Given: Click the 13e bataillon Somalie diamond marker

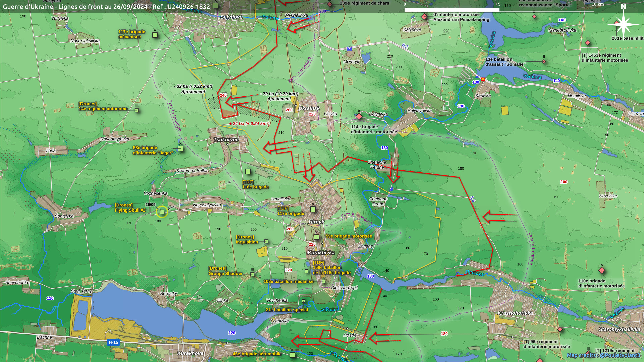Looking at the screenshot, I should [544, 62].
